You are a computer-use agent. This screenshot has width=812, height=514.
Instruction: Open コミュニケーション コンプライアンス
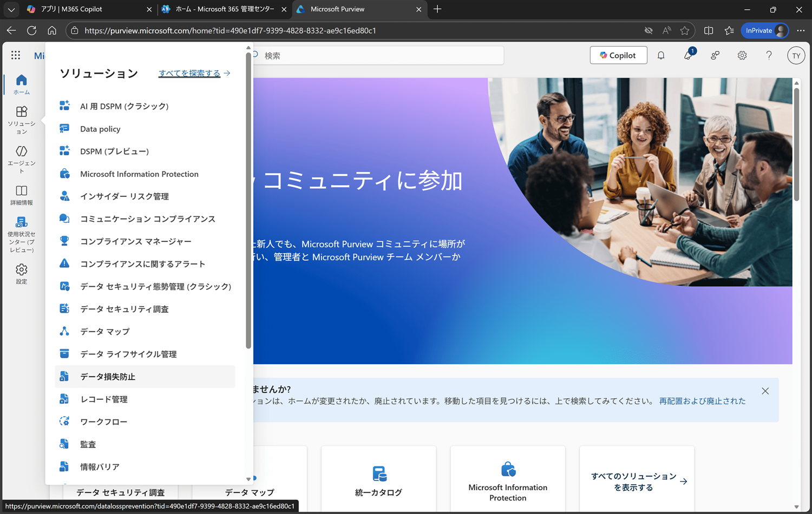pyautogui.click(x=145, y=219)
